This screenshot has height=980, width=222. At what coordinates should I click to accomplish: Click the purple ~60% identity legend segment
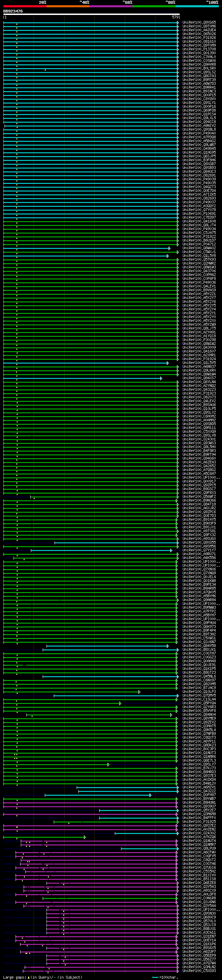111,6
